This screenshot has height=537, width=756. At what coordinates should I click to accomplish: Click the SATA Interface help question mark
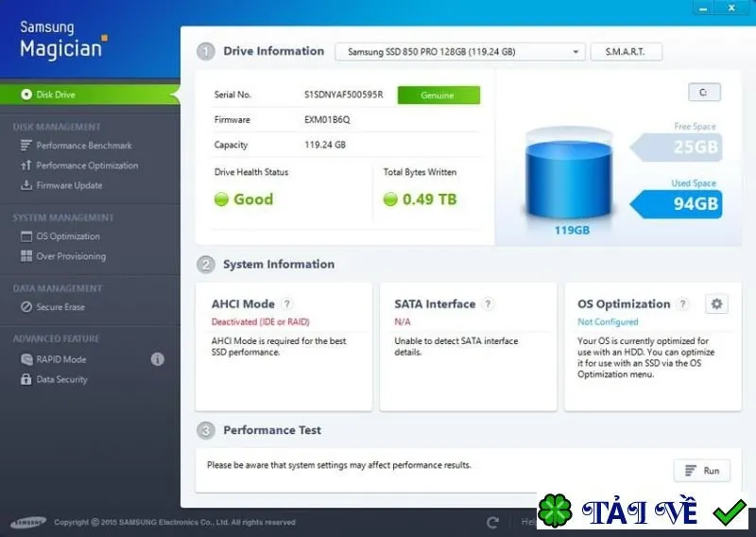pos(488,304)
